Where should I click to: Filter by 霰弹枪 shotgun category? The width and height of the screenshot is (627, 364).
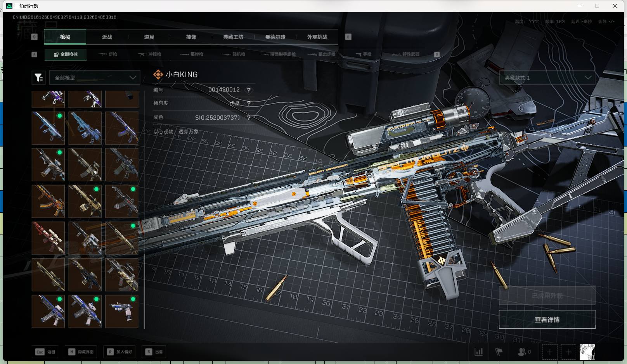pyautogui.click(x=192, y=54)
